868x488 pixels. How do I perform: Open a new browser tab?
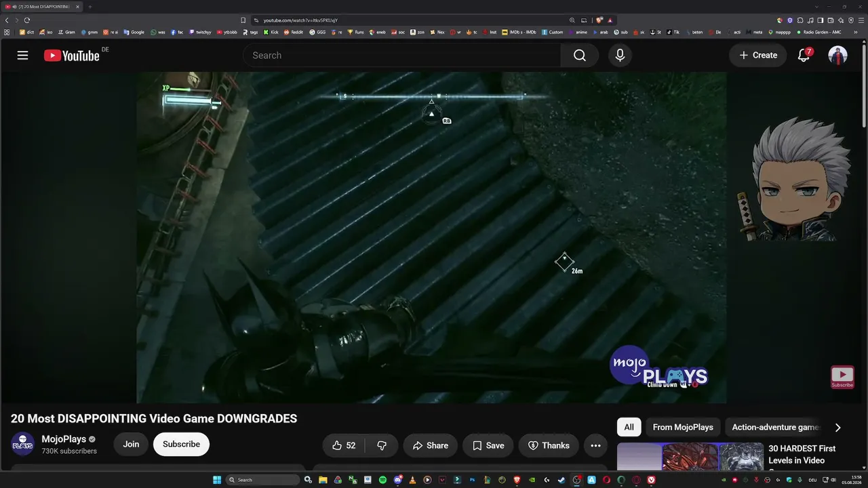tap(90, 7)
